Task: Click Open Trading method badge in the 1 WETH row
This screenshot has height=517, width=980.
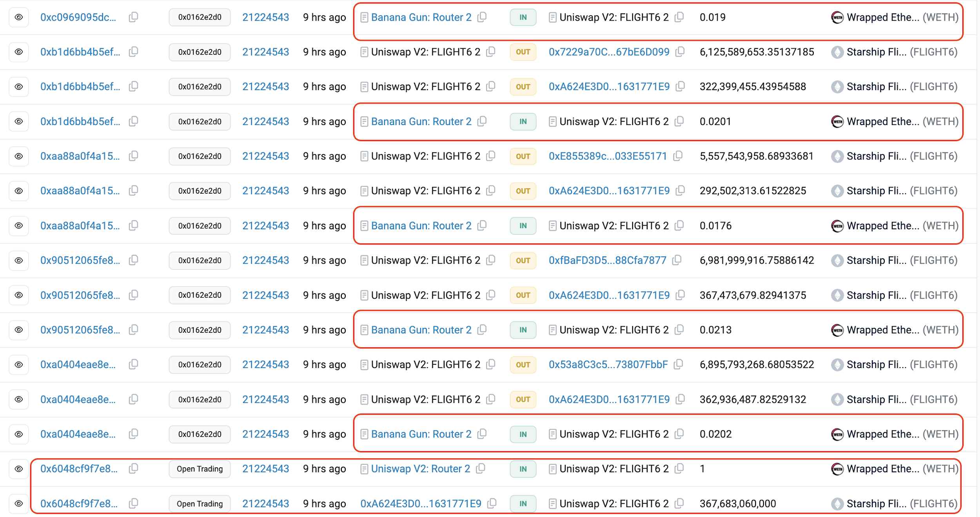Action: tap(200, 469)
